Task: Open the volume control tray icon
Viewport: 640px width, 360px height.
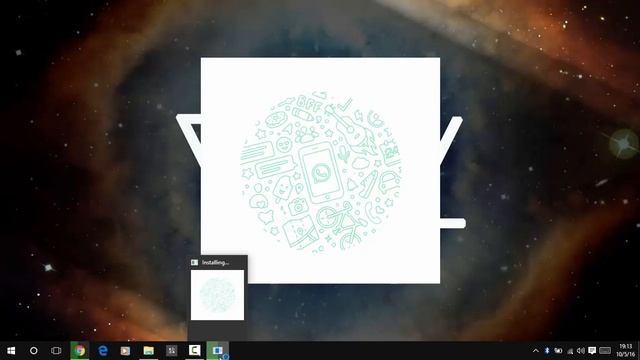Action: click(x=581, y=351)
